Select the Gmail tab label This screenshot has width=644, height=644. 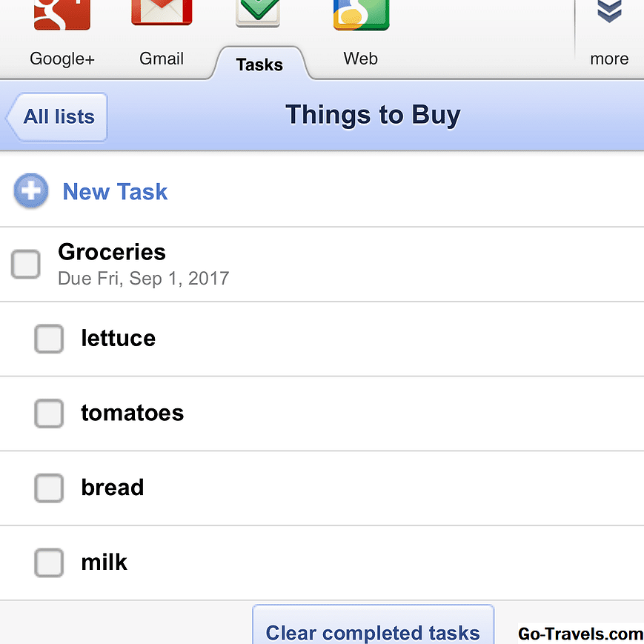pos(162,59)
